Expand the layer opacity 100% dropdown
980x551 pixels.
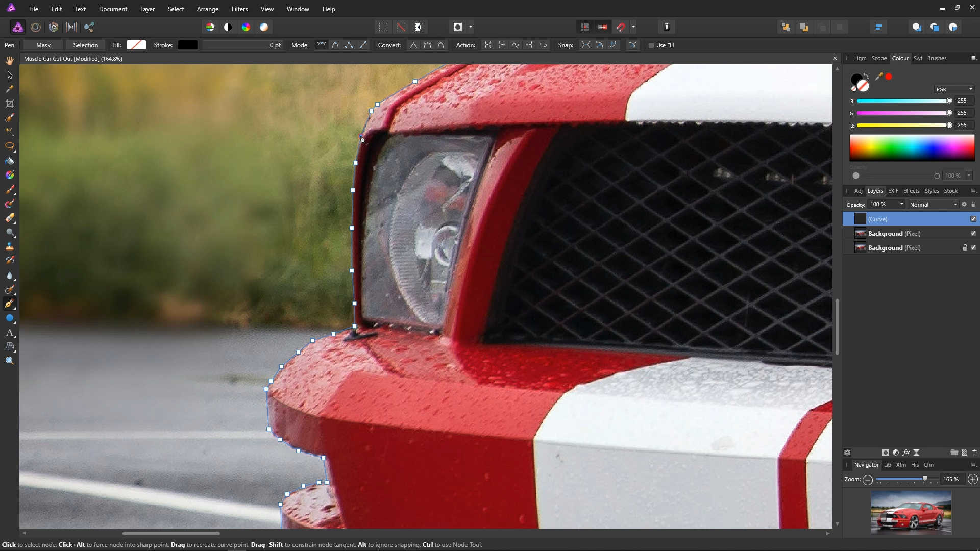[902, 204]
